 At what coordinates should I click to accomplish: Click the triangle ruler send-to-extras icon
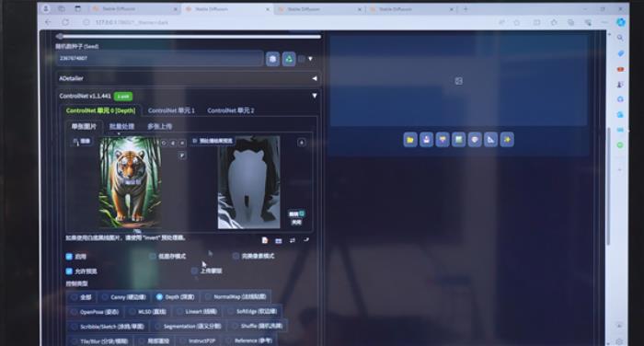point(490,140)
